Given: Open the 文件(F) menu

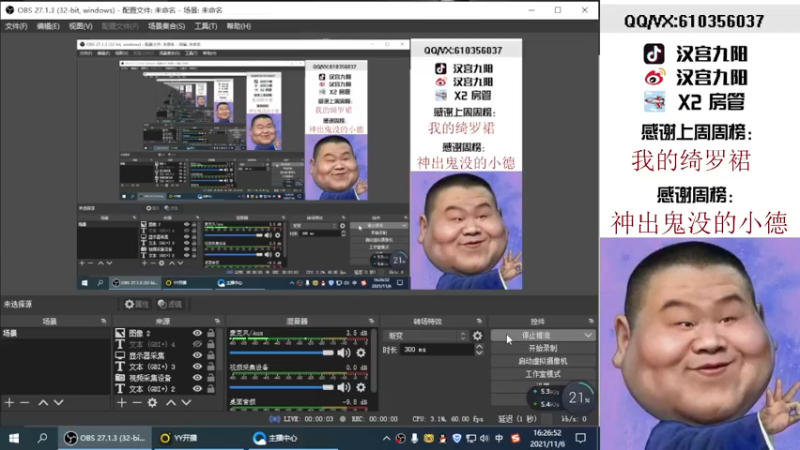Looking at the screenshot, I should (x=16, y=26).
